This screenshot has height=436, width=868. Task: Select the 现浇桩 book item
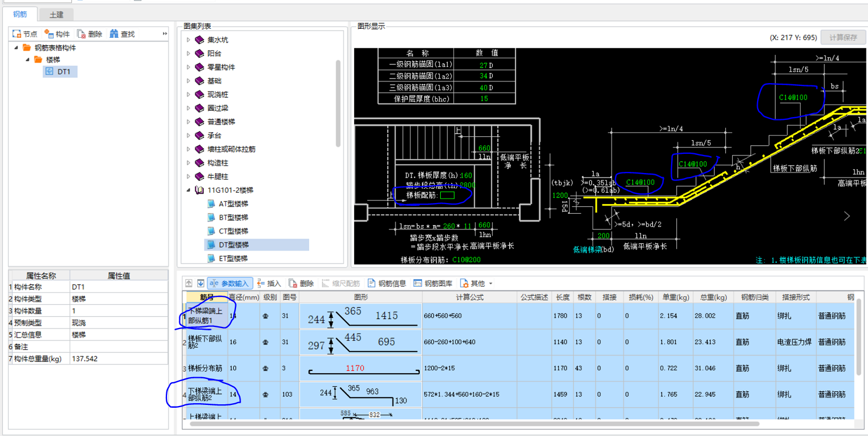click(218, 94)
